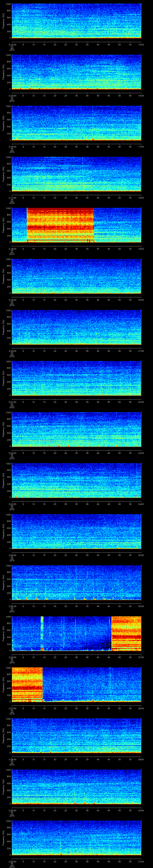Click the Frequency (Hz) axis label of the 2:14:00 panel
The width and height of the screenshot is (153, 868).
(3, 21)
